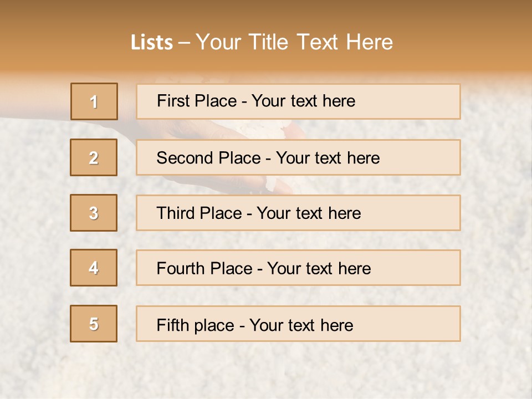Select the number 2 box
The height and width of the screenshot is (399, 532).
[94, 157]
